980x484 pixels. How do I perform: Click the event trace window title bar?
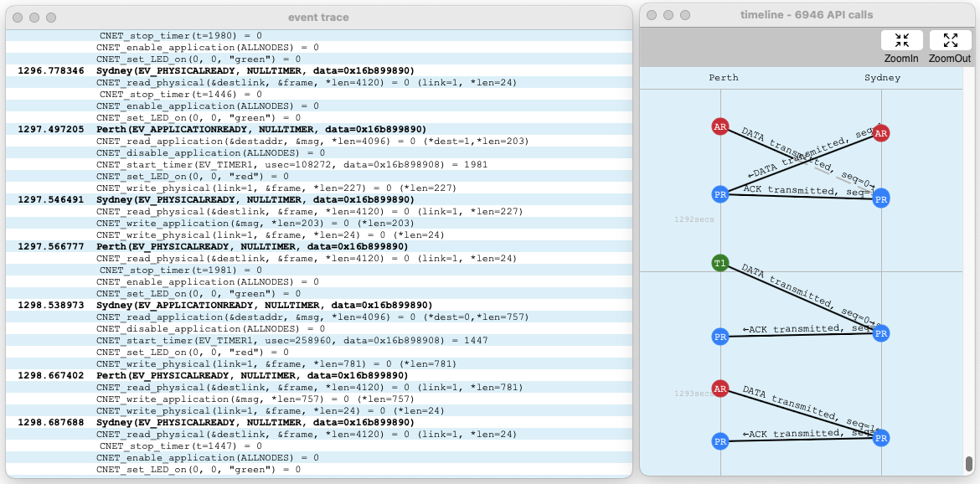pyautogui.click(x=318, y=17)
